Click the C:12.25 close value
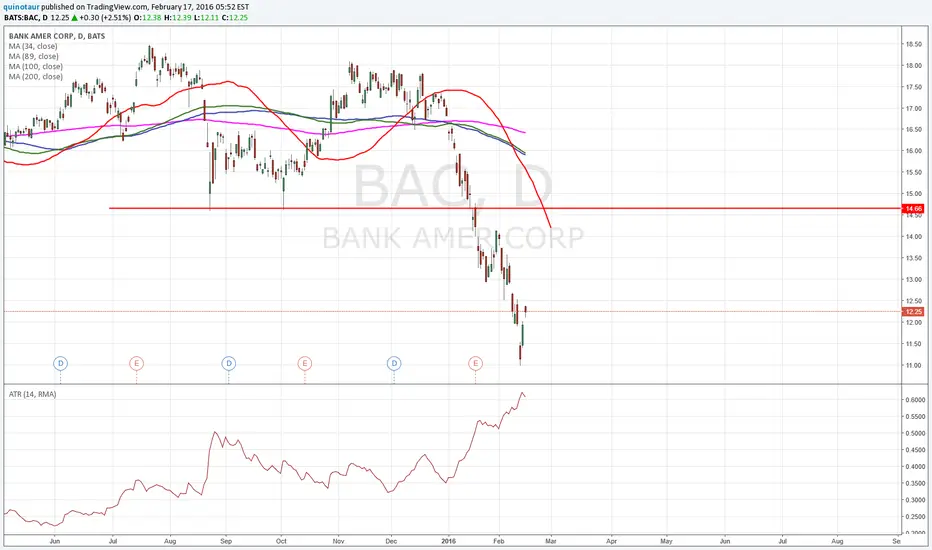The height and width of the screenshot is (550, 932). [235, 18]
